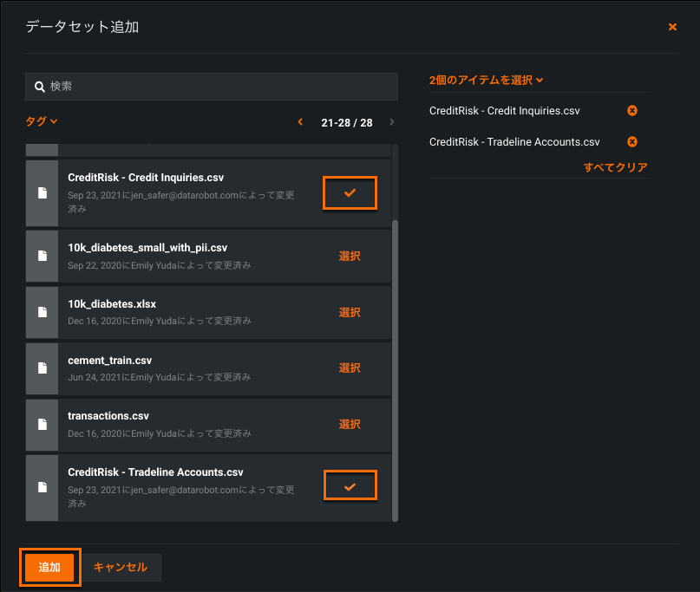Collapse the 2個のアイテムを選択 list
This screenshot has height=592, width=700.
coord(486,80)
